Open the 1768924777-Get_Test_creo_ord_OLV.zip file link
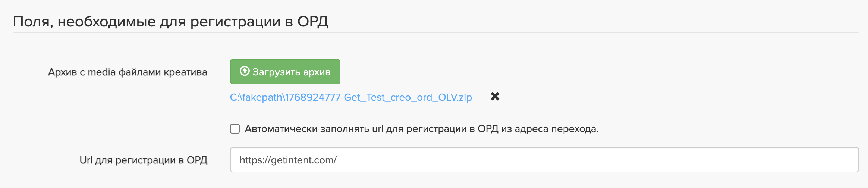The width and height of the screenshot is (868, 188). point(350,97)
